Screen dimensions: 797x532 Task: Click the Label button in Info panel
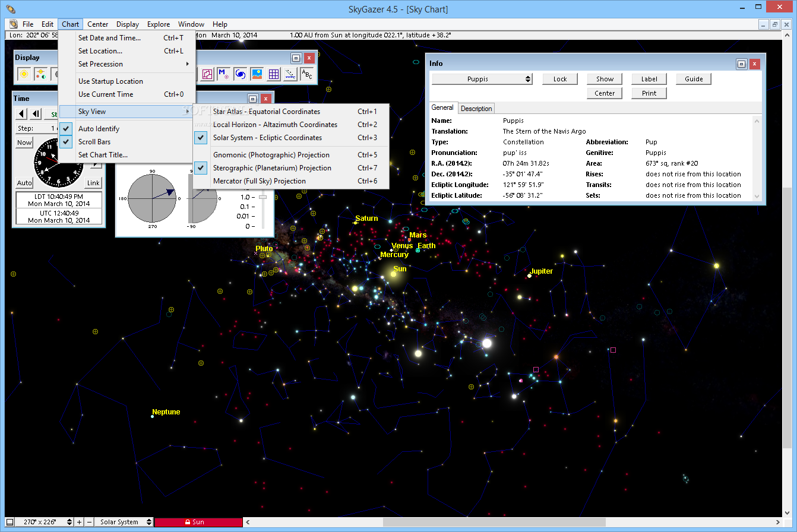pos(649,79)
